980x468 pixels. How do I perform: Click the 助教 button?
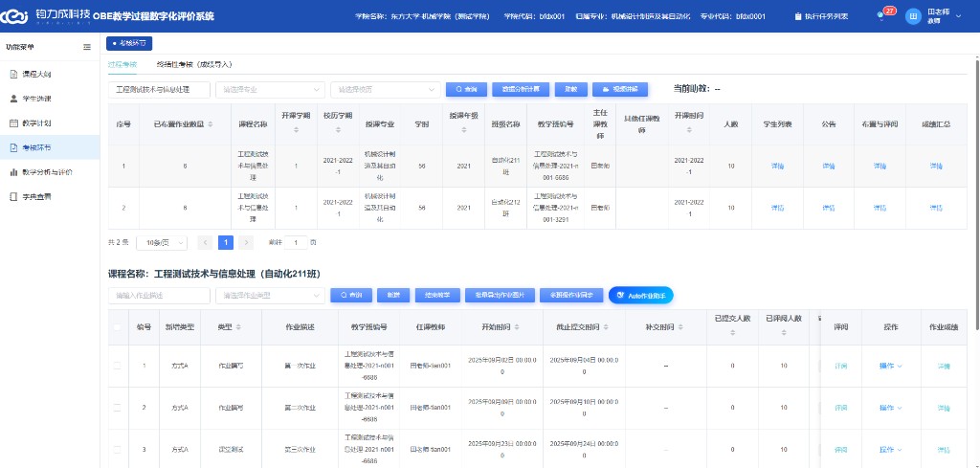click(570, 89)
